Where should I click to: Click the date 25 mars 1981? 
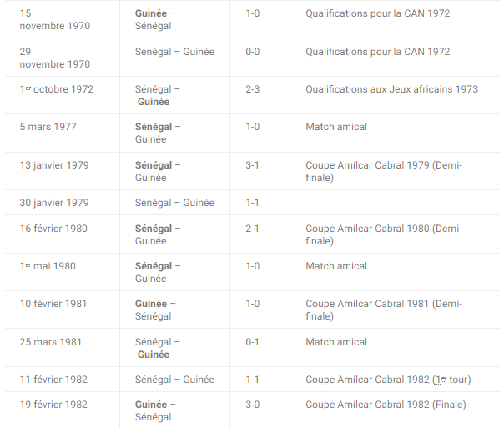tap(51, 342)
